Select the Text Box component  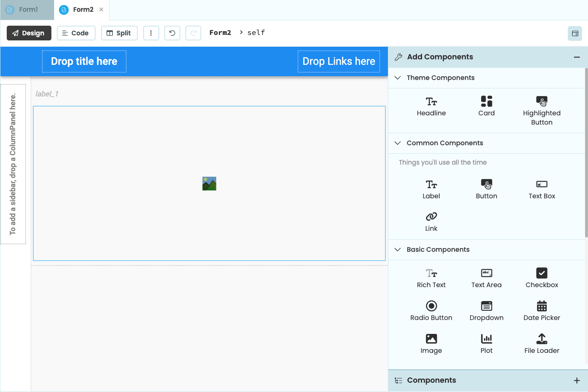(x=542, y=189)
